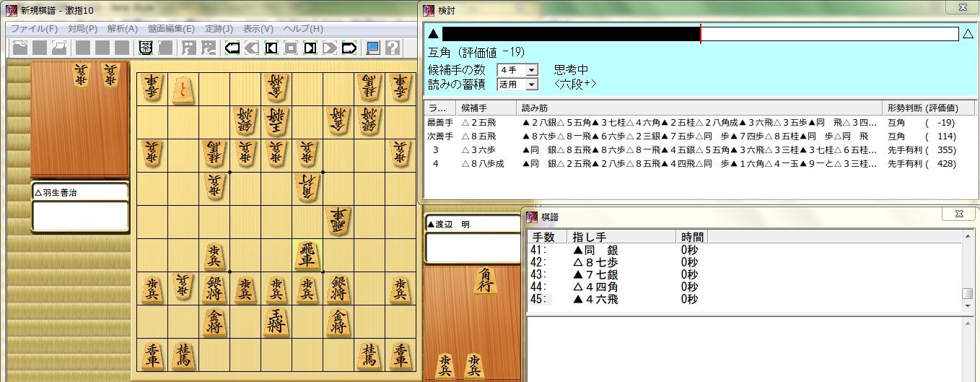Select move 41 ▲同 銀 in 棋譜 list
Viewport: 980px width, 382px height.
745,250
